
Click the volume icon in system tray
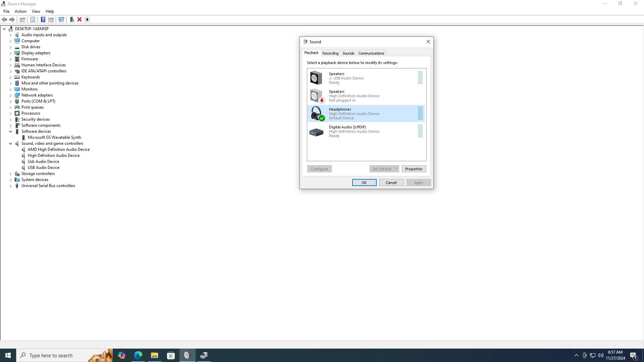[600, 355]
